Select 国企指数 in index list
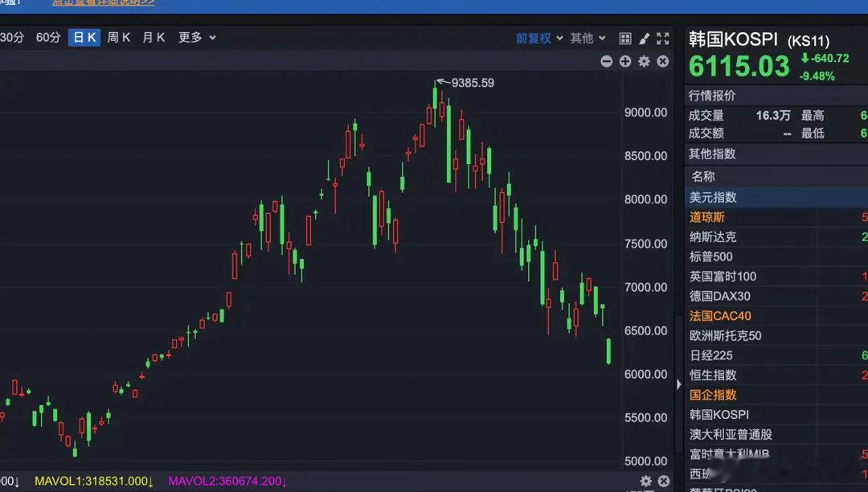 click(x=776, y=396)
